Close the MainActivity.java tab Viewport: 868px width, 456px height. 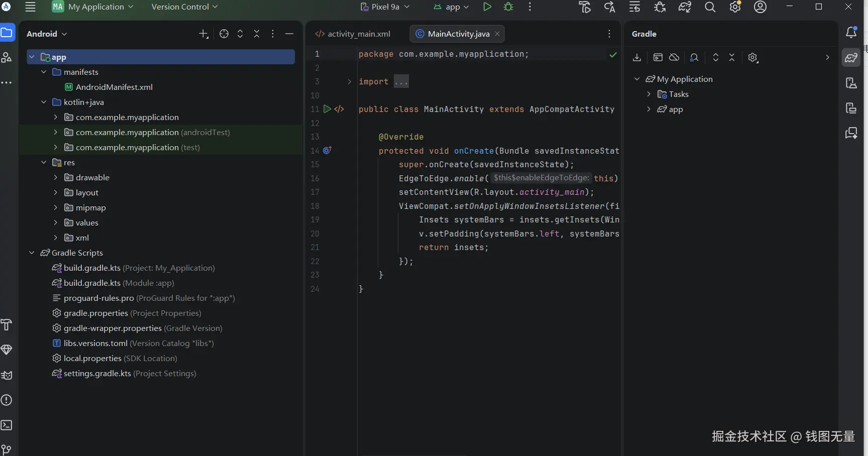(497, 34)
